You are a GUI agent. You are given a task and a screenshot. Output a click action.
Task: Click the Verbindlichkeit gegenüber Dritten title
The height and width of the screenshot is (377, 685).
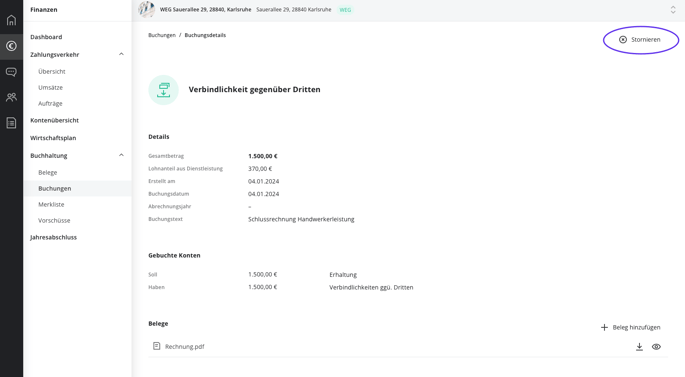[254, 90]
